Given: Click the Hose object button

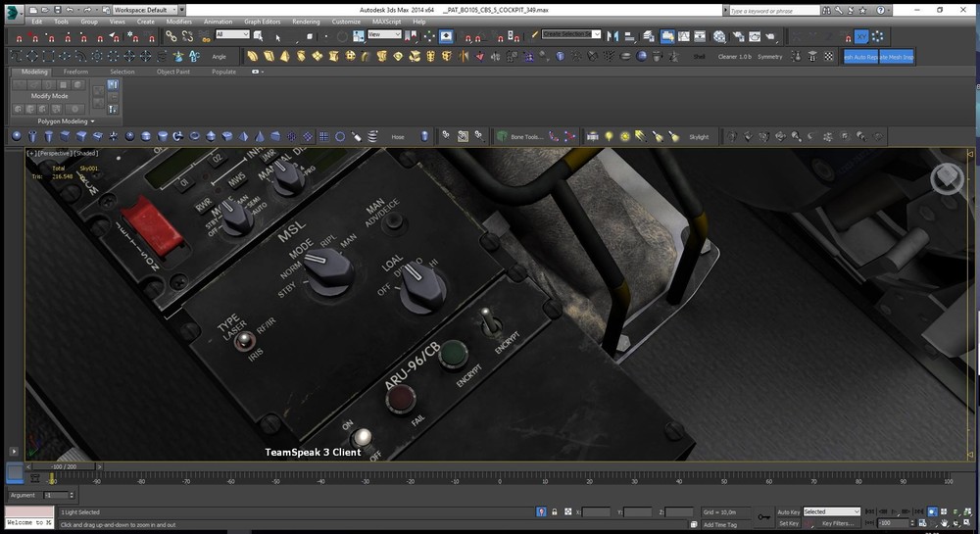Looking at the screenshot, I should 398,137.
